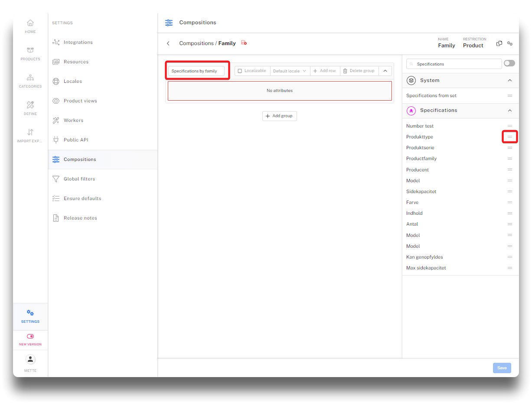
Task: Toggle the switch next to attribute search
Action: (509, 63)
